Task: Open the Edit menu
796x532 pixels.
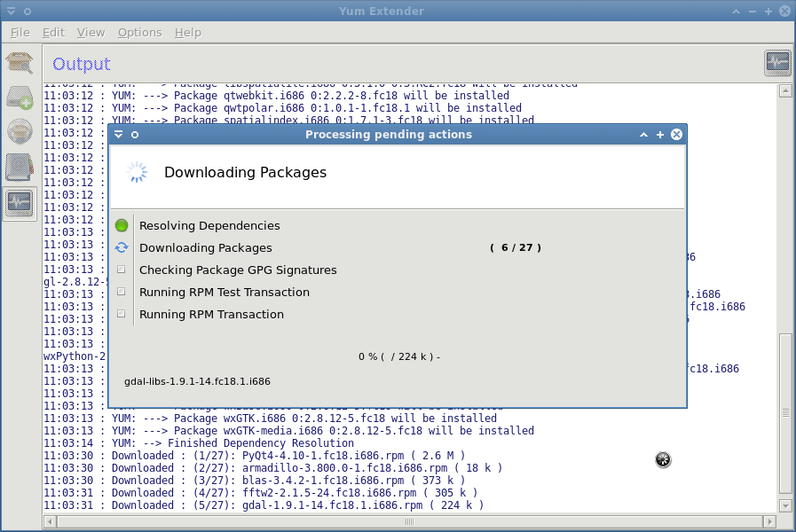Action: (53, 33)
